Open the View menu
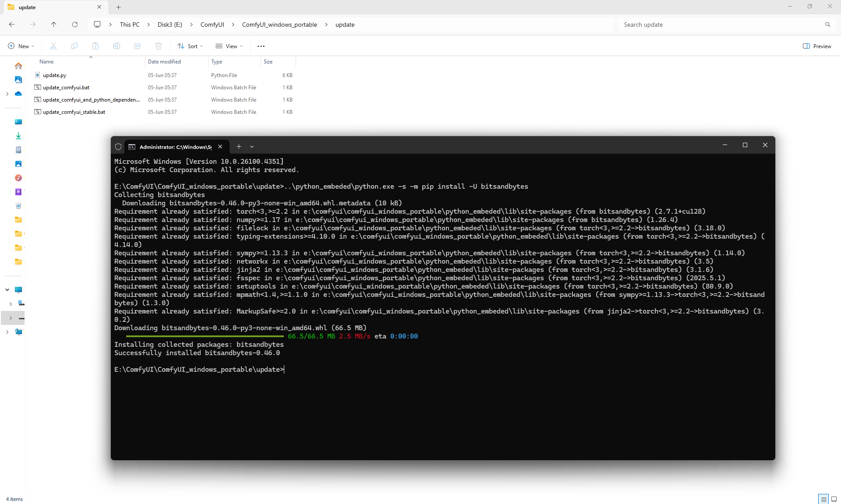Image resolution: width=841 pixels, height=504 pixels. pos(229,46)
